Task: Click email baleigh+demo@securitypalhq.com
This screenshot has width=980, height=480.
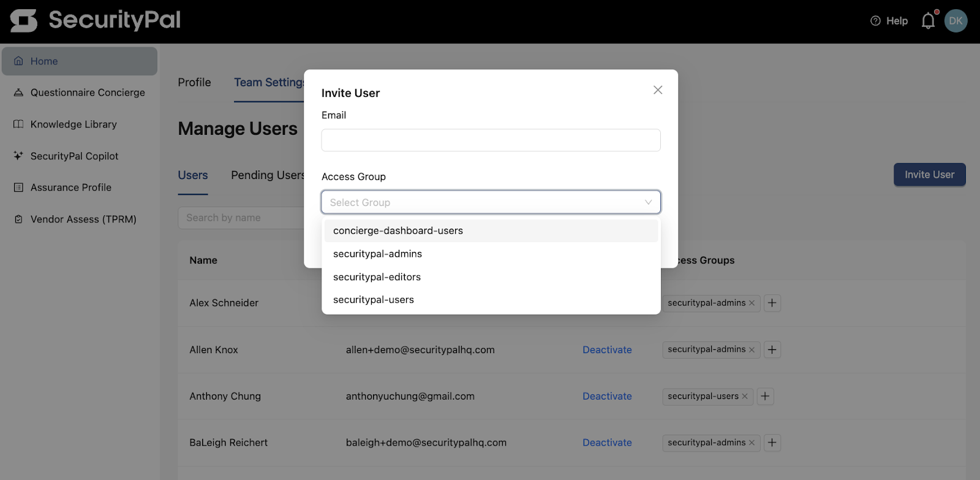Action: tap(426, 443)
